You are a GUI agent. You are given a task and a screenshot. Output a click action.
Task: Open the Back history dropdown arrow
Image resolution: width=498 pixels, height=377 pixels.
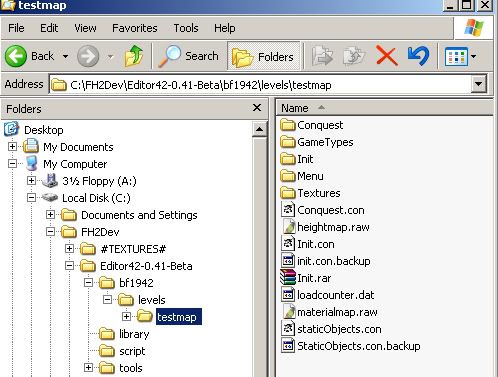pyautogui.click(x=66, y=56)
